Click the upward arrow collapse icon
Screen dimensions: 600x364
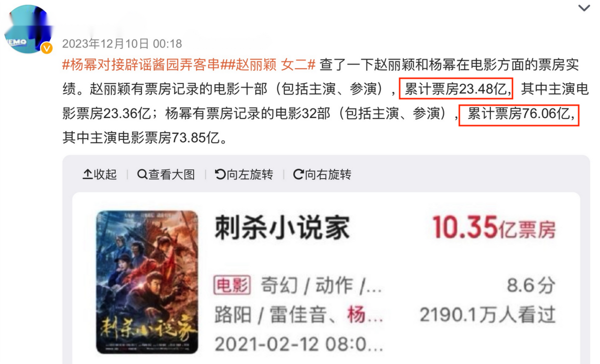pos(87,174)
